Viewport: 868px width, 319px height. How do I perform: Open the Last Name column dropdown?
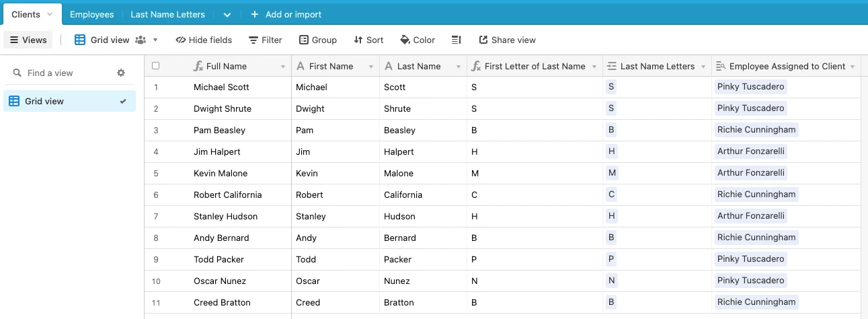click(x=458, y=67)
